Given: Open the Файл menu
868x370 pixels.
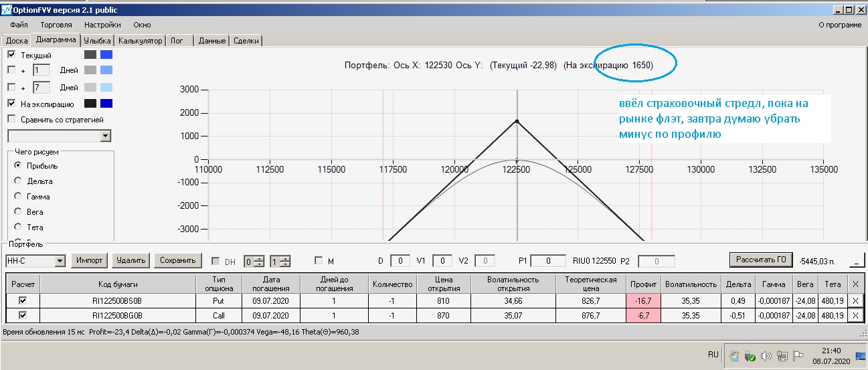Looking at the screenshot, I should point(19,25).
